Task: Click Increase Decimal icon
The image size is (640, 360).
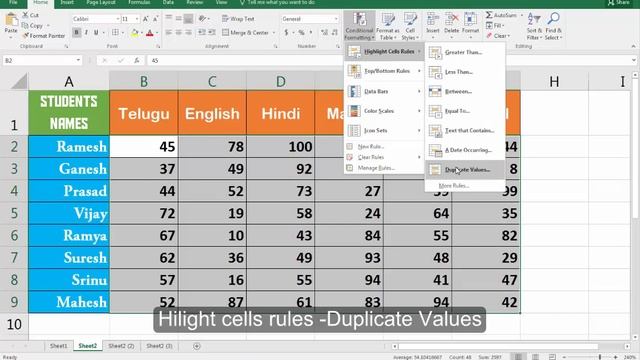Action: pos(324,32)
